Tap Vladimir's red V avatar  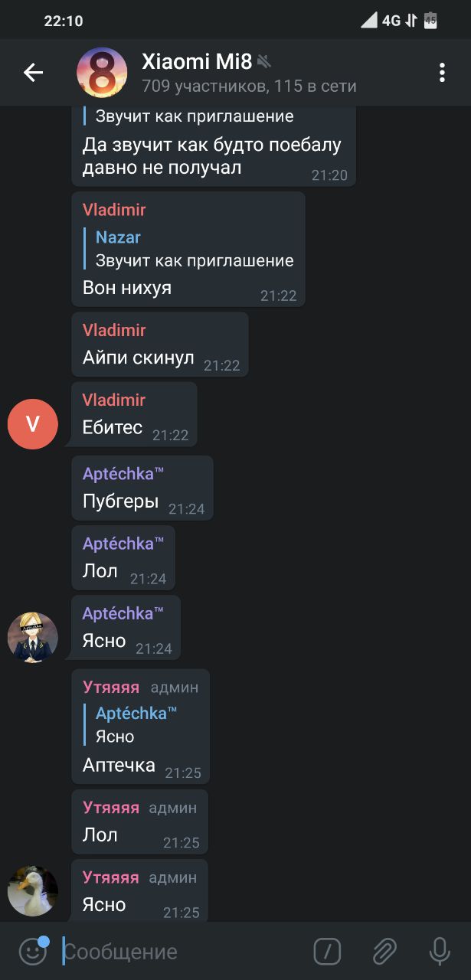[33, 423]
